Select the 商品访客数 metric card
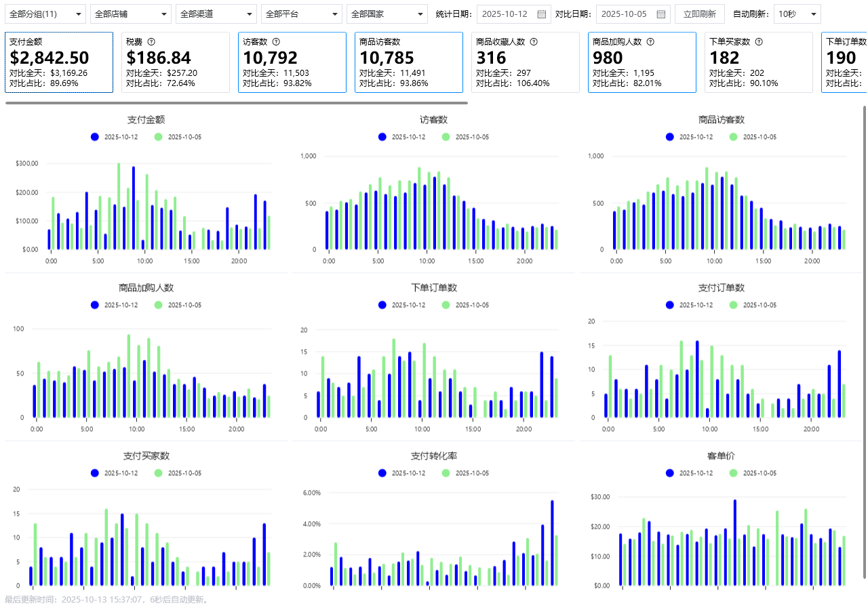Image resolution: width=868 pixels, height=610 pixels. pos(408,62)
